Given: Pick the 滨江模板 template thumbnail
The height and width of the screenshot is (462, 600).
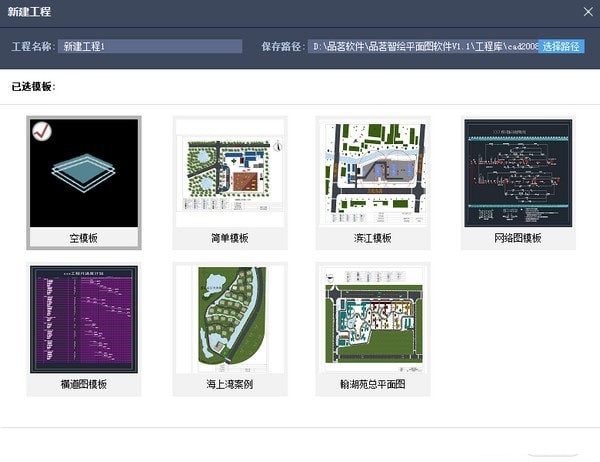Looking at the screenshot, I should (x=373, y=173).
